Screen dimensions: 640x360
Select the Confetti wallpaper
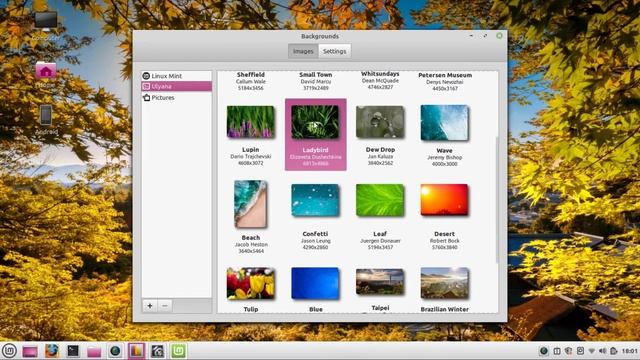tap(315, 200)
